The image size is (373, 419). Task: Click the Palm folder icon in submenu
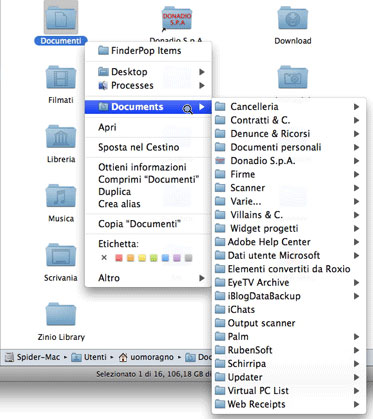(x=220, y=337)
